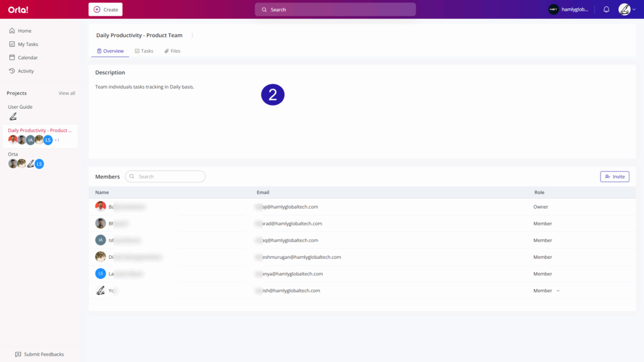This screenshot has width=644, height=362.
Task: Switch to the Files tab
Action: click(172, 51)
